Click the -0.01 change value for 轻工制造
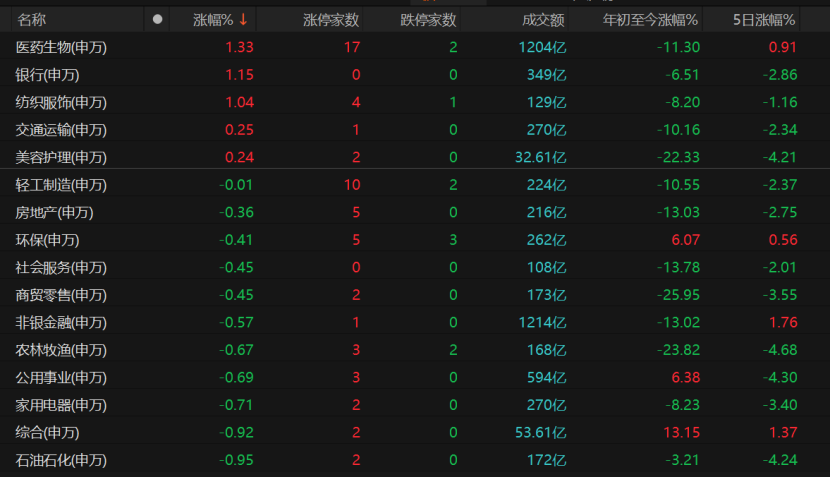 coord(236,185)
